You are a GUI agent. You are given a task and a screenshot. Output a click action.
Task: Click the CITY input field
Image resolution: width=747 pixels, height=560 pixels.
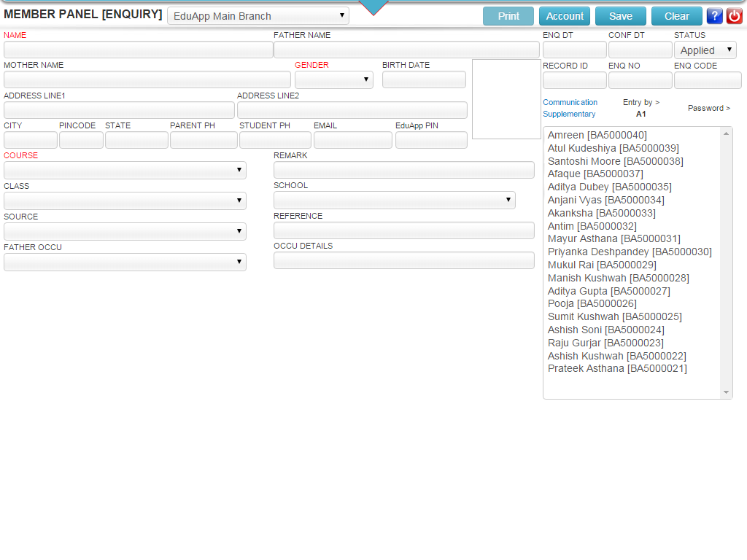coord(31,140)
